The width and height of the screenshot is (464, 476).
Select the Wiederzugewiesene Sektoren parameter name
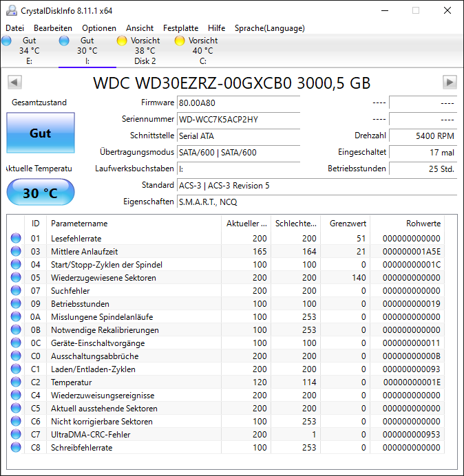click(103, 278)
